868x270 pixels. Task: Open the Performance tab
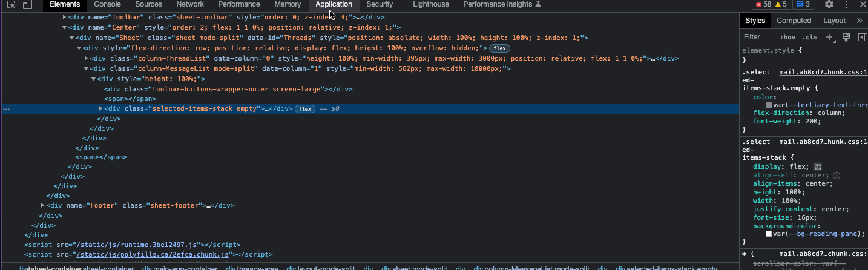pyautogui.click(x=238, y=4)
